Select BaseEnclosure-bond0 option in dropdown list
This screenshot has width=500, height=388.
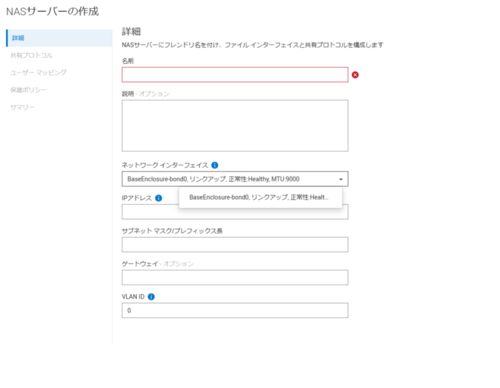pyautogui.click(x=260, y=197)
